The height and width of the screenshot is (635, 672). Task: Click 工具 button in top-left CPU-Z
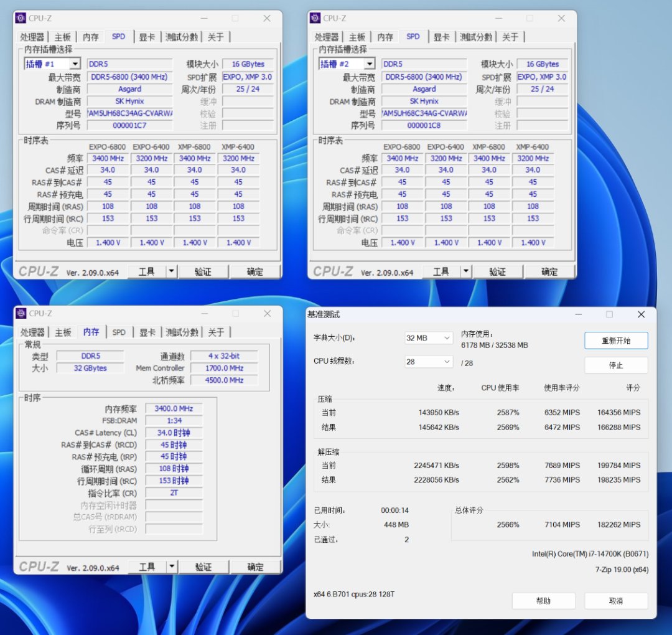pyautogui.click(x=147, y=271)
